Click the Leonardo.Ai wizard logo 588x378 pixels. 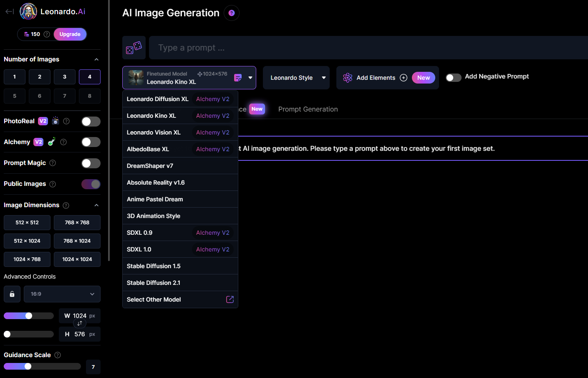[28, 12]
